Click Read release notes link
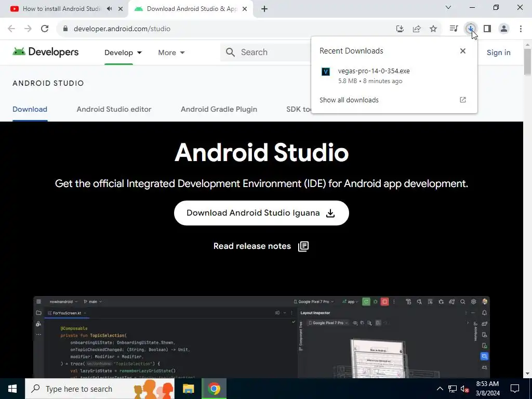The width and height of the screenshot is (532, 399). click(252, 246)
